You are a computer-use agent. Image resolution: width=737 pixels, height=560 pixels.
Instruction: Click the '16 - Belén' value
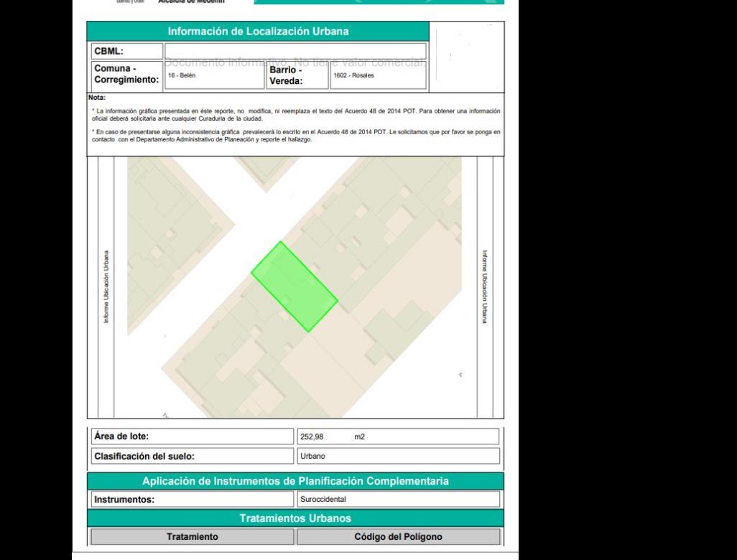click(182, 75)
